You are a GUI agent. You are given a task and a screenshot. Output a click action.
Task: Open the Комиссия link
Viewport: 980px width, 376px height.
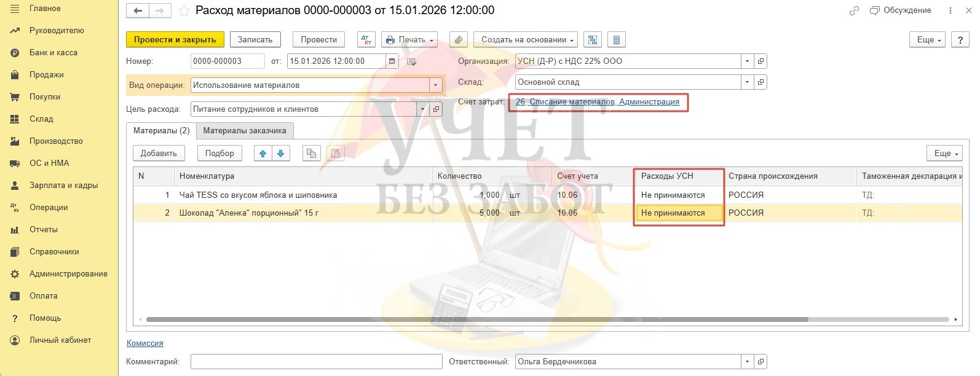pyautogui.click(x=145, y=343)
